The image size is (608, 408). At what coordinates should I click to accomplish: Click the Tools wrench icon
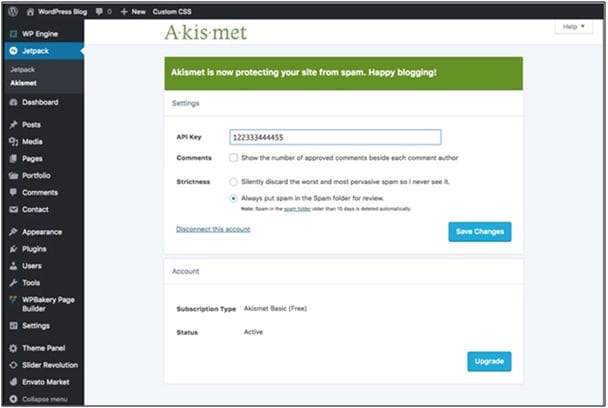click(14, 283)
